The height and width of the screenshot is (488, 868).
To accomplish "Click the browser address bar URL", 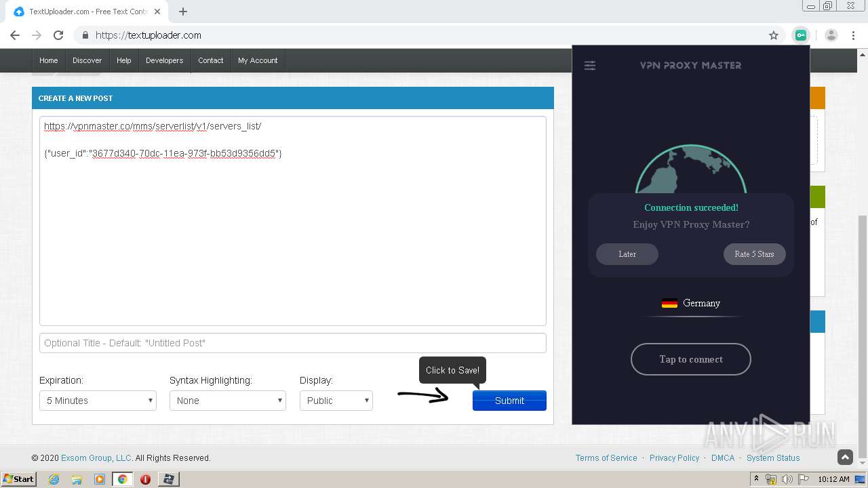I will point(149,35).
